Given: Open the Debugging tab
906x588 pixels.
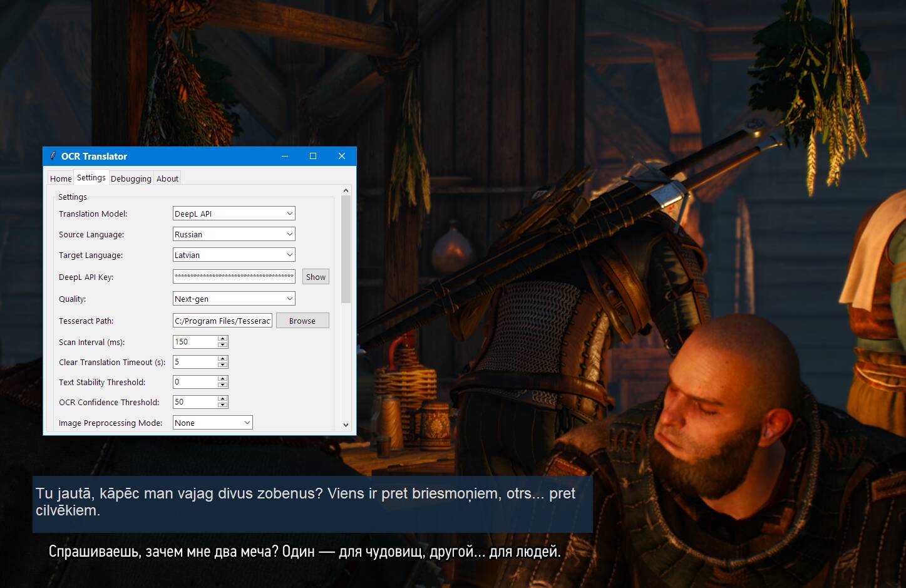Looking at the screenshot, I should point(131,178).
